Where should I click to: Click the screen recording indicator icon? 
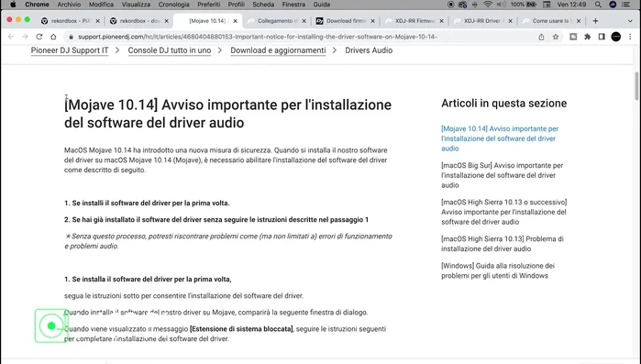point(450,5)
